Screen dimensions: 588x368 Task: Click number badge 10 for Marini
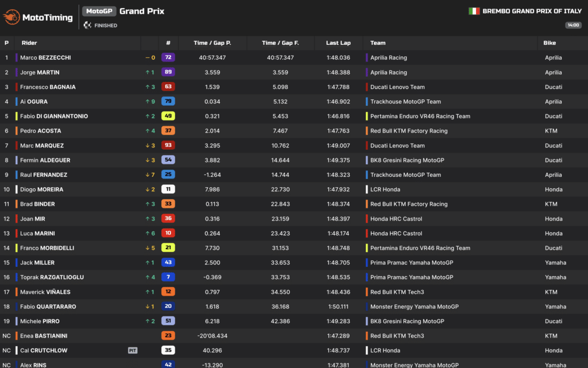coord(168,233)
